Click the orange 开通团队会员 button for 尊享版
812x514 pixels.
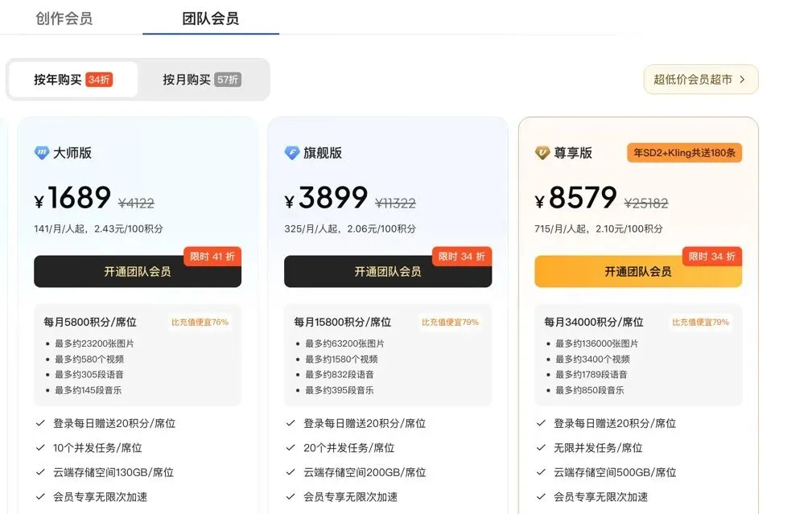(638, 272)
